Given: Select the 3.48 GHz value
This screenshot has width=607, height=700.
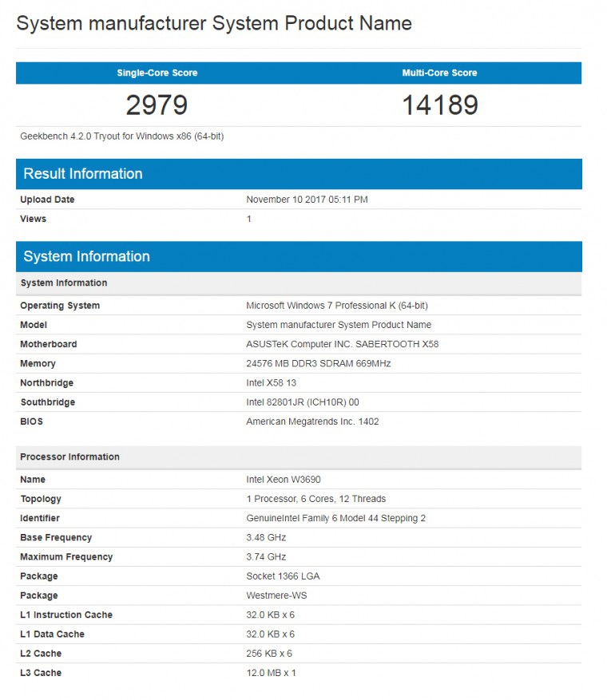Looking at the screenshot, I should (266, 537).
